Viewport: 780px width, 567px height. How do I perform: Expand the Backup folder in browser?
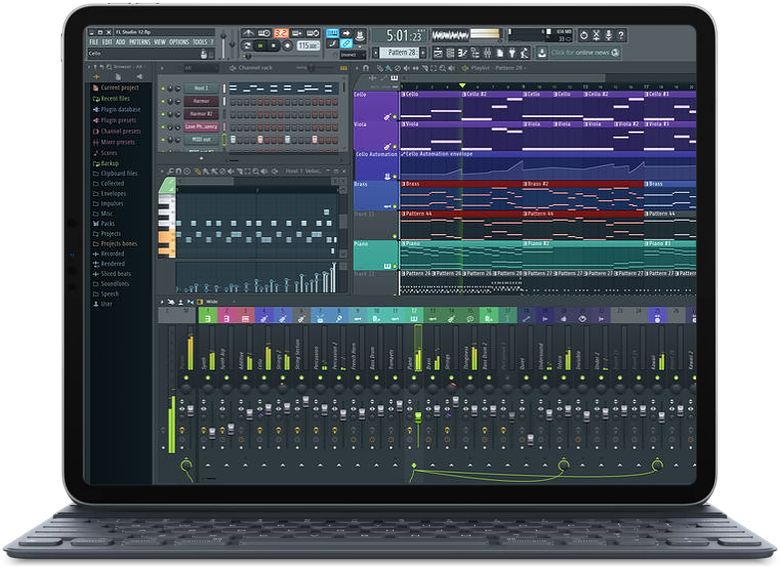point(105,163)
